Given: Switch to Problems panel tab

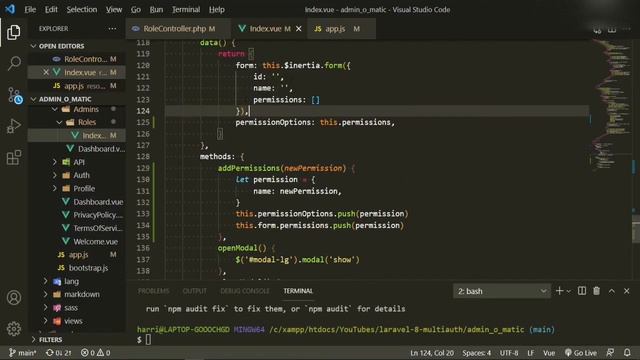Looking at the screenshot, I should click(153, 291).
